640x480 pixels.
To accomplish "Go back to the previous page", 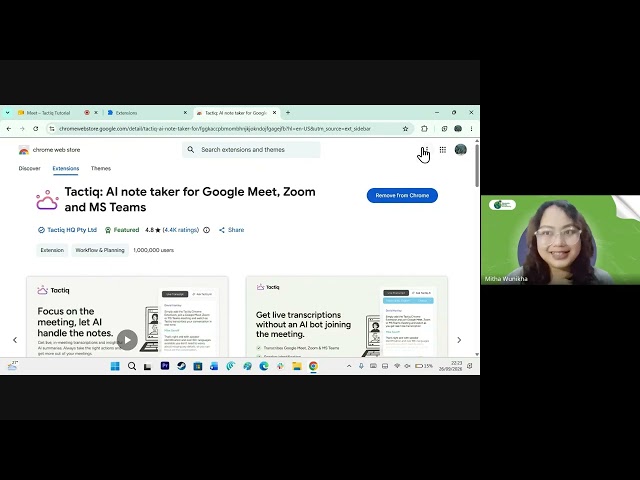I will coord(9,129).
